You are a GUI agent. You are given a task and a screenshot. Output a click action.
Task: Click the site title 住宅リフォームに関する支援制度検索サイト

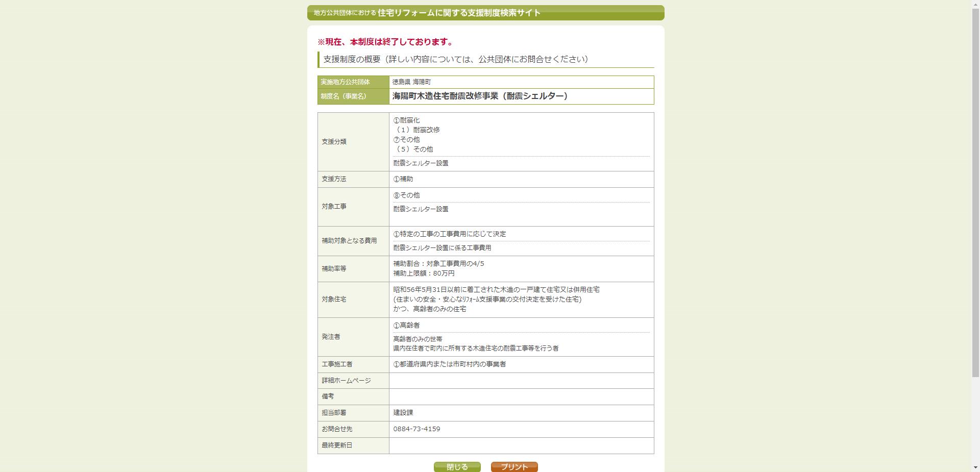tap(458, 14)
